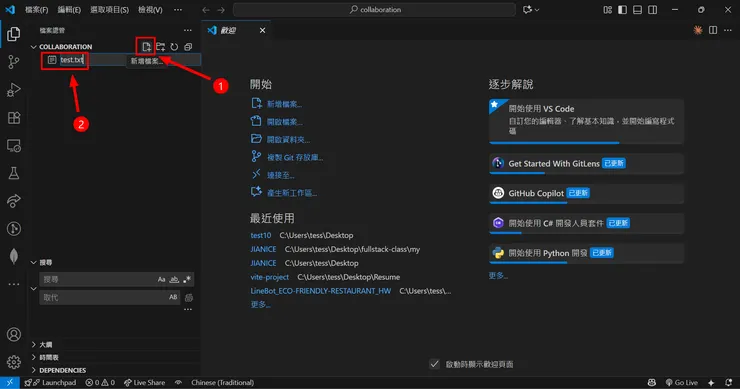Click the orange starburst editor action icon
The width and height of the screenshot is (740, 389).
coord(698,30)
